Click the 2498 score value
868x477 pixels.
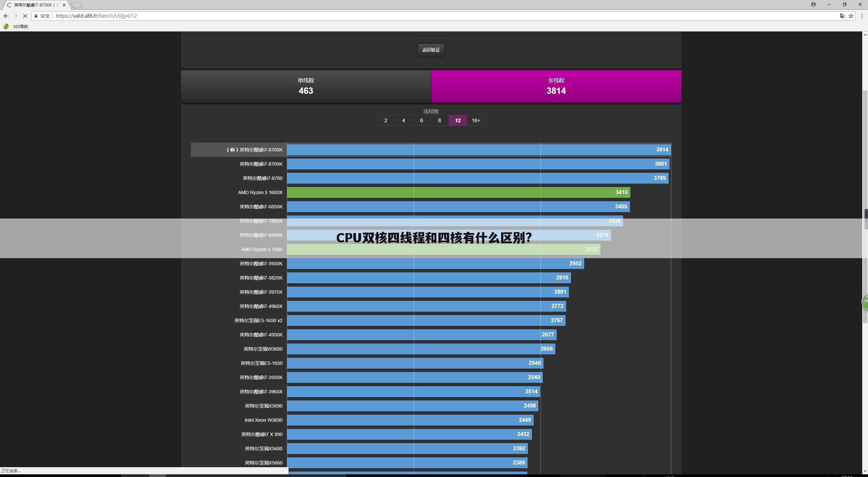point(530,406)
